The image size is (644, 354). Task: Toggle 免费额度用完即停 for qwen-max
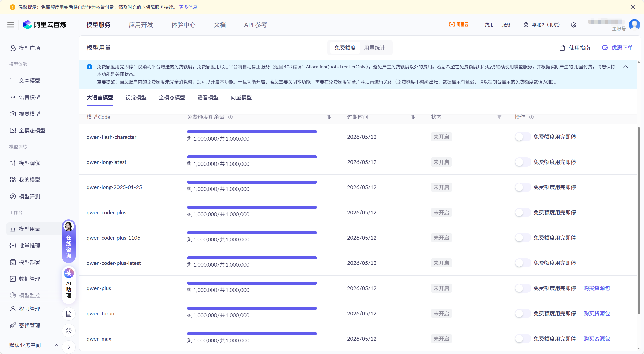(522, 339)
